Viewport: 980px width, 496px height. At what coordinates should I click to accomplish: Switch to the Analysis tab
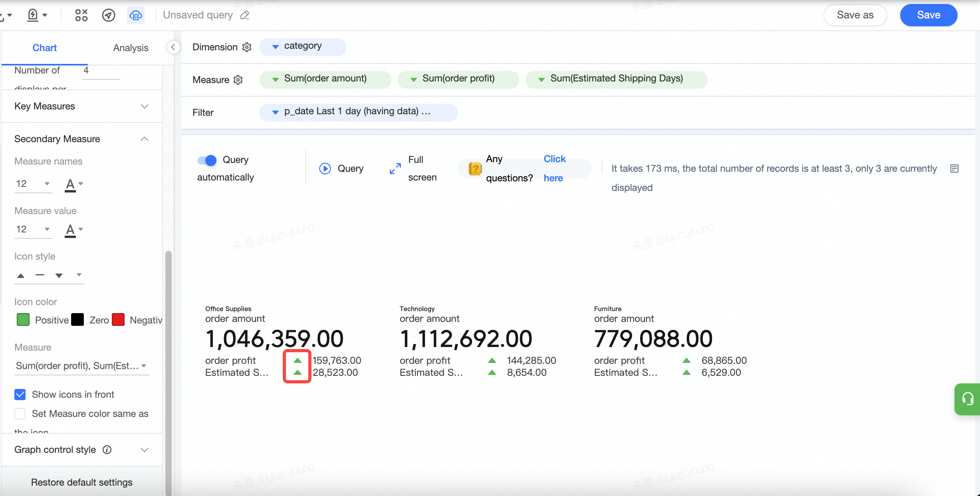click(x=131, y=48)
